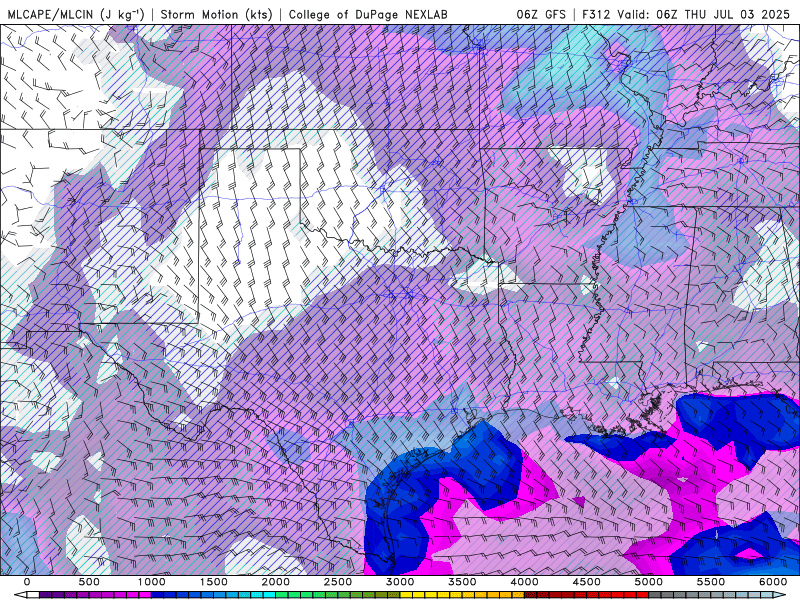Click the 1500 label on the color scale
This screenshot has width=800, height=600.
click(214, 582)
